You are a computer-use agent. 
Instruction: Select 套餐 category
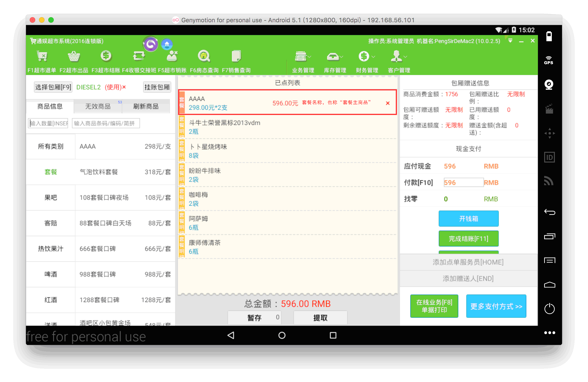tap(50, 172)
